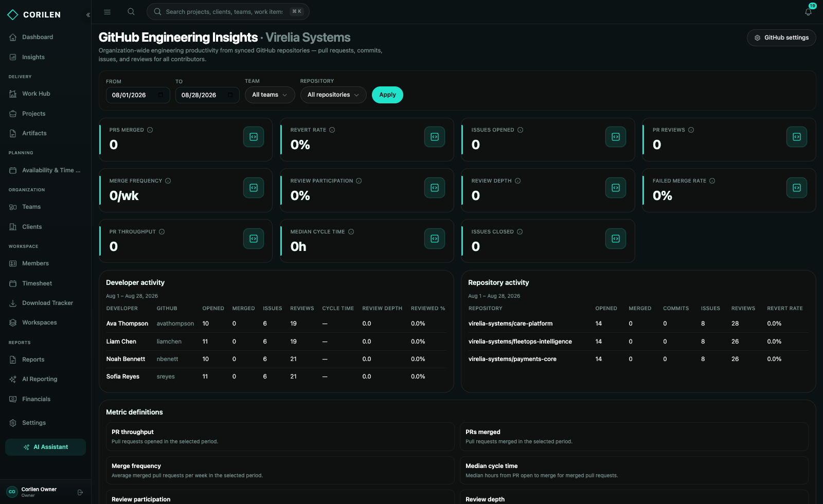Viewport: 823px width, 504px height.
Task: Open Download Tracker in sidebar
Action: pyautogui.click(x=45, y=303)
